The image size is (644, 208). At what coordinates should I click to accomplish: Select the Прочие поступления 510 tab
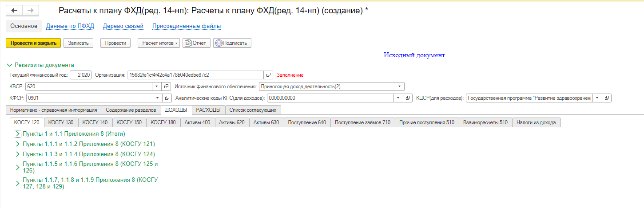(x=426, y=122)
